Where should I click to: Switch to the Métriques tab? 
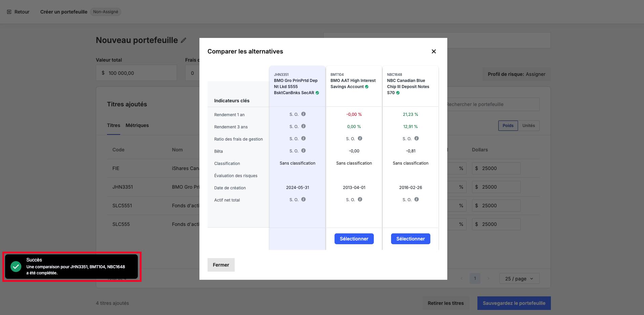pyautogui.click(x=137, y=125)
